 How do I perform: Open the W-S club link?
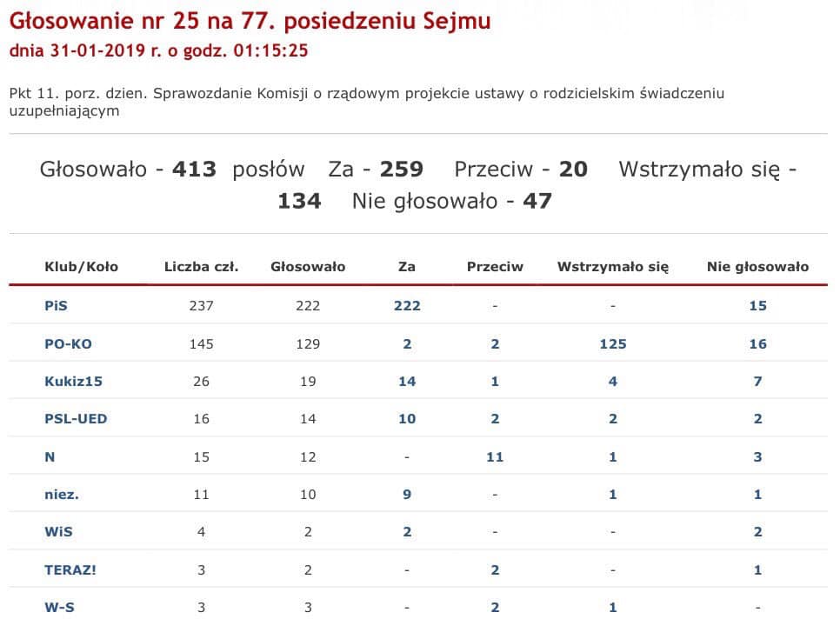[x=59, y=608]
